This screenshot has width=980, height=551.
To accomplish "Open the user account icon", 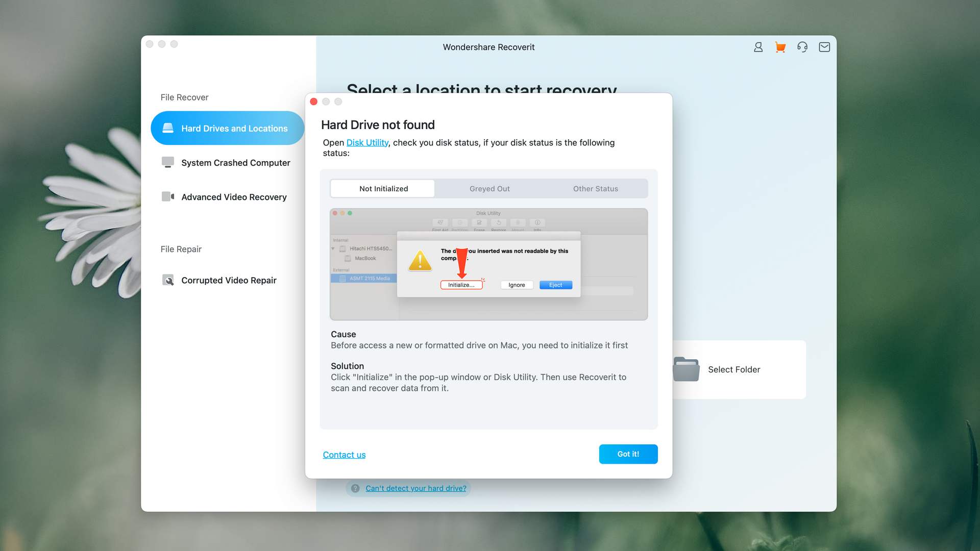I will coord(758,46).
